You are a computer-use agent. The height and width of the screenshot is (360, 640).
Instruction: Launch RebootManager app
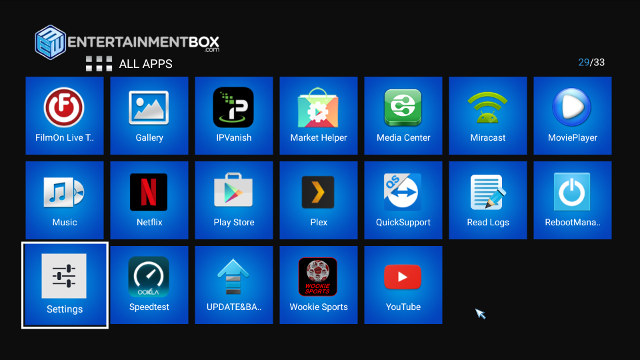573,200
